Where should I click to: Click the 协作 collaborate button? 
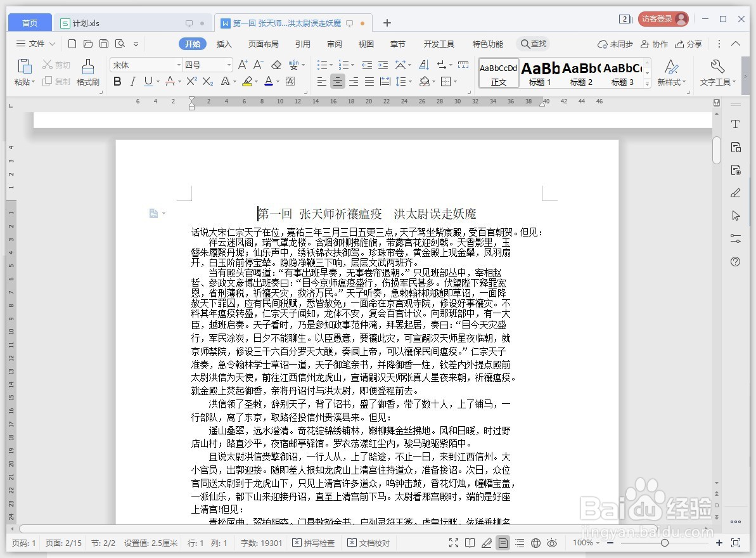click(x=654, y=44)
